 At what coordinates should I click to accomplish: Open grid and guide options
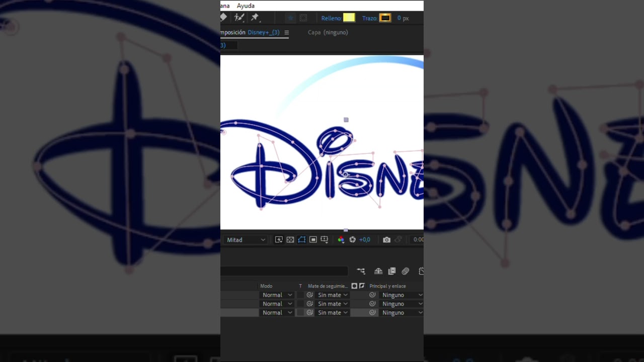pos(325,240)
